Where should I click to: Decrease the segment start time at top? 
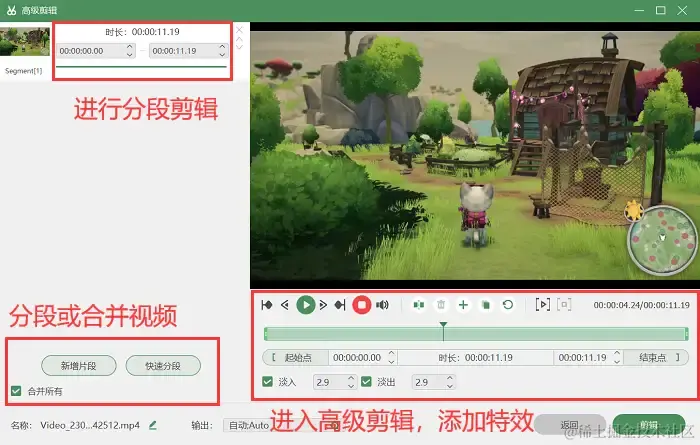pyautogui.click(x=129, y=55)
